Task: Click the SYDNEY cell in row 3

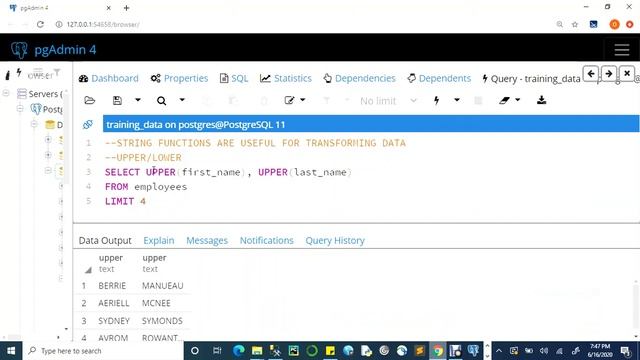Action: (x=114, y=321)
